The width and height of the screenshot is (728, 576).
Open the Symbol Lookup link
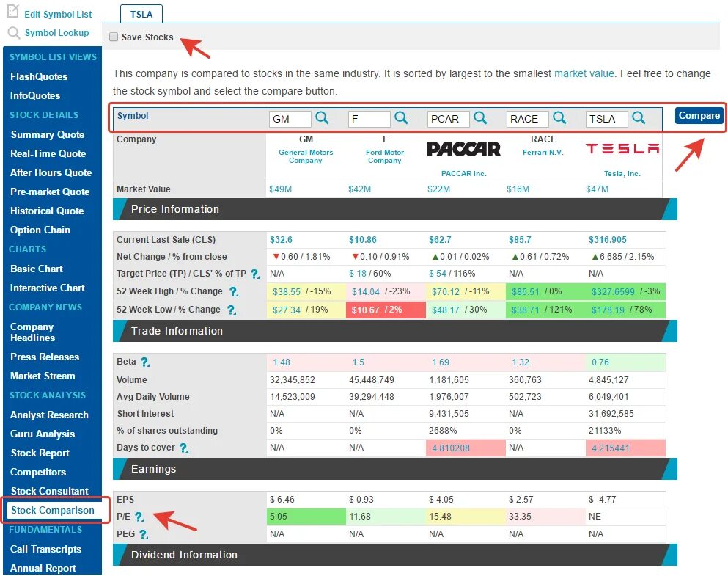pos(56,33)
